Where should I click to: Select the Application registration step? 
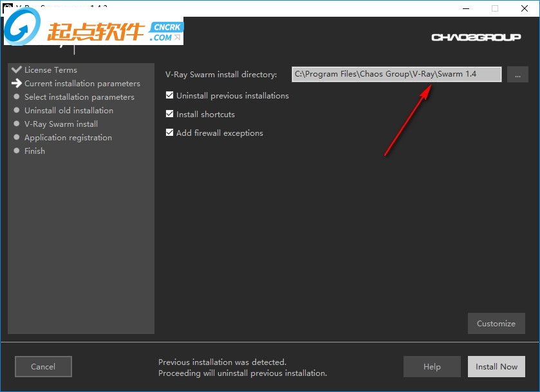[x=68, y=138]
